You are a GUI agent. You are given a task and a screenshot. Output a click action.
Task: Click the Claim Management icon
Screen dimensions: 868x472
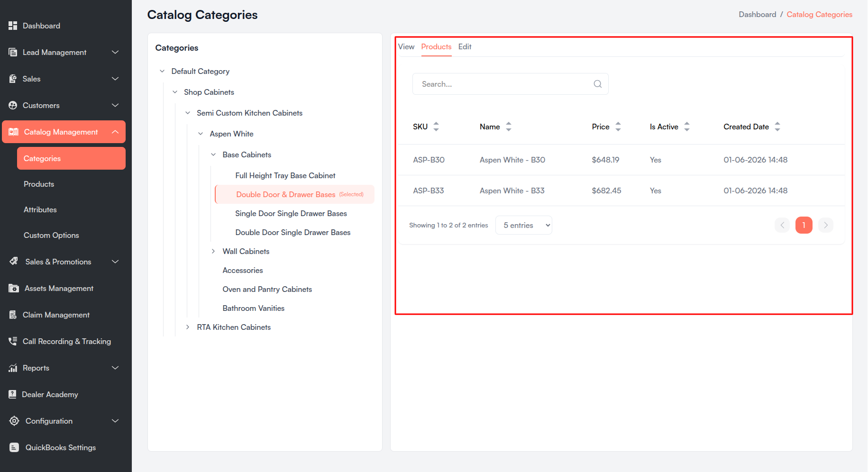pyautogui.click(x=13, y=315)
